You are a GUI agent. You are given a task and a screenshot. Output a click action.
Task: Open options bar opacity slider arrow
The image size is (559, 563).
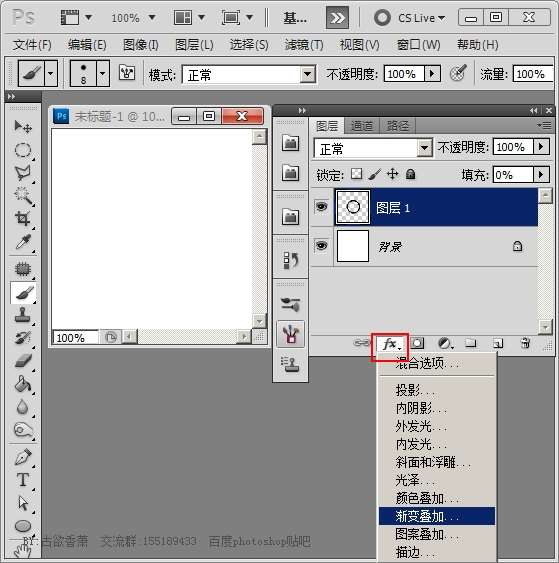pos(432,74)
